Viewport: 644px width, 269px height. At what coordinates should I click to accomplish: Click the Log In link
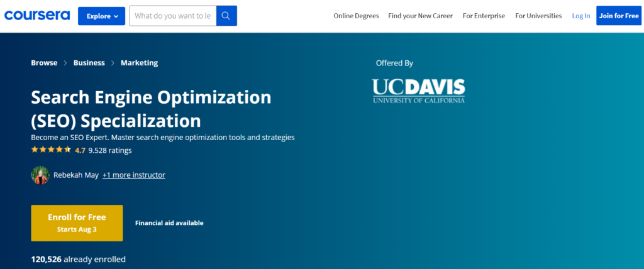tap(580, 16)
